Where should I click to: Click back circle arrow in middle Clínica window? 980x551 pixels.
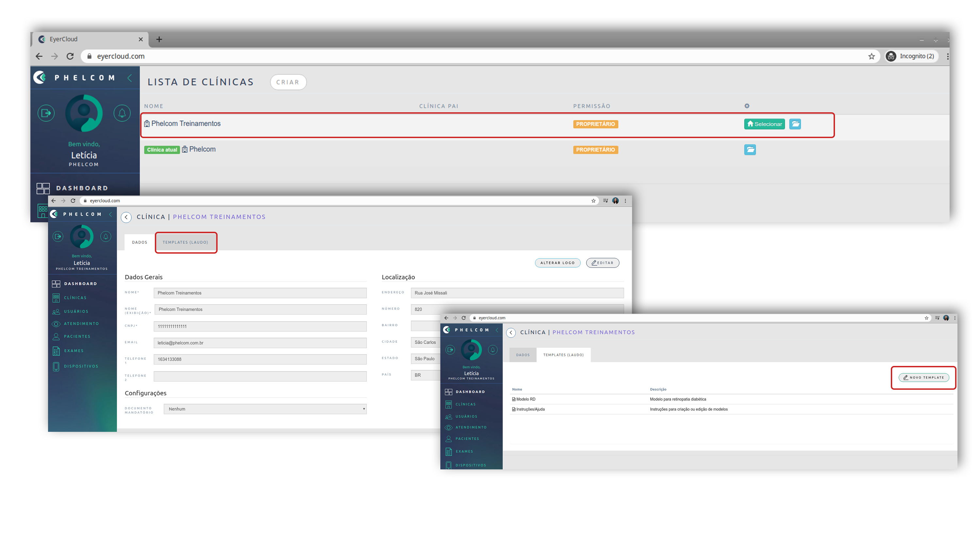(x=126, y=217)
